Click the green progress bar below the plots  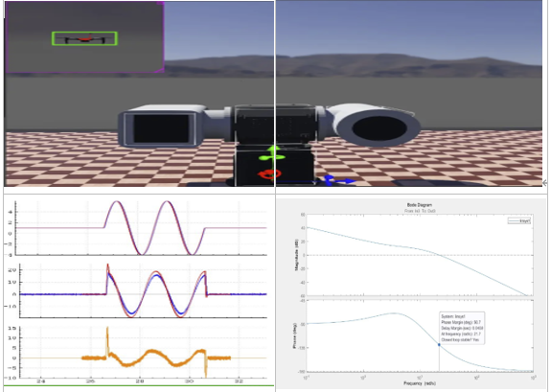coord(139,385)
